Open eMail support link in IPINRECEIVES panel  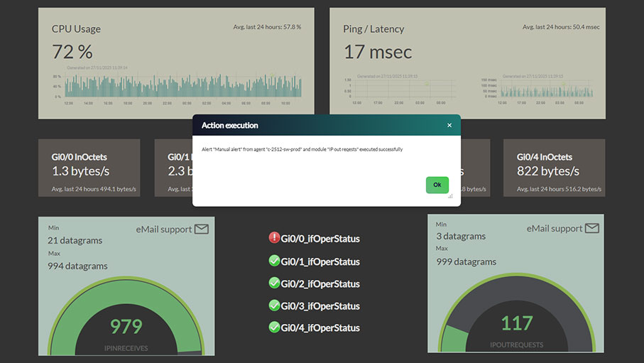[164, 229]
